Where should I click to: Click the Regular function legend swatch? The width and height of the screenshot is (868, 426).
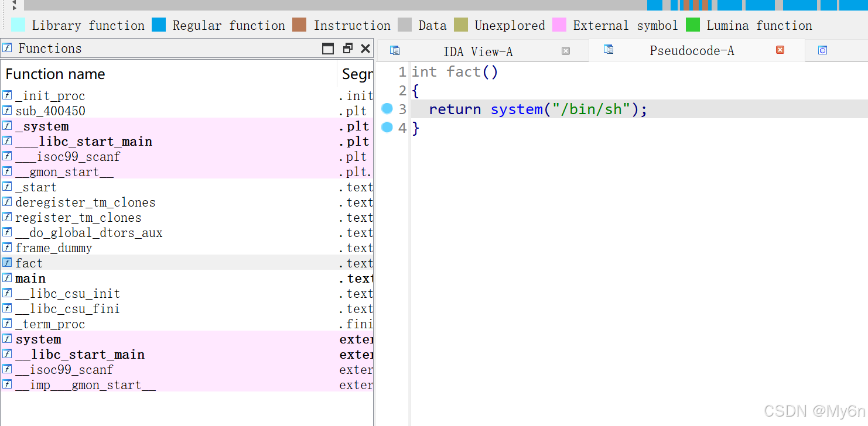pyautogui.click(x=159, y=25)
